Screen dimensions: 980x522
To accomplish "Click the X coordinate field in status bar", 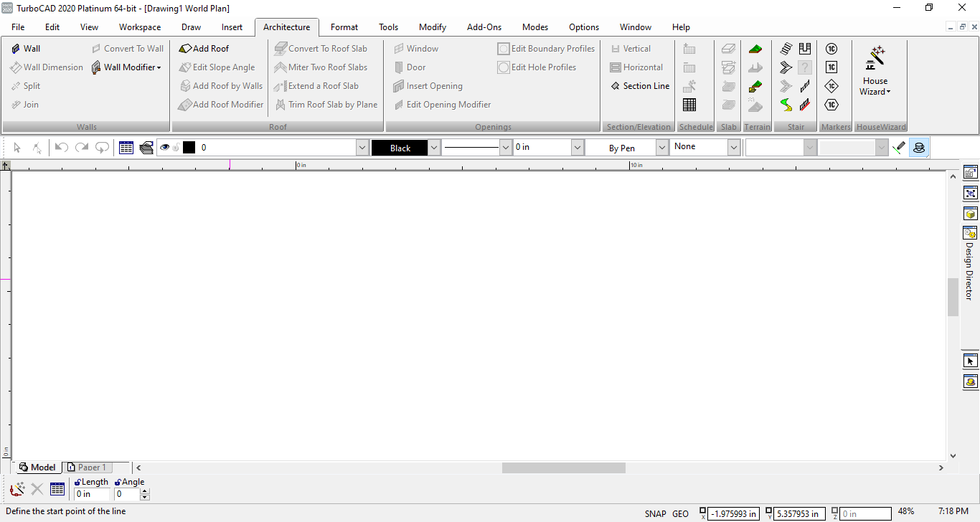I will tap(734, 513).
